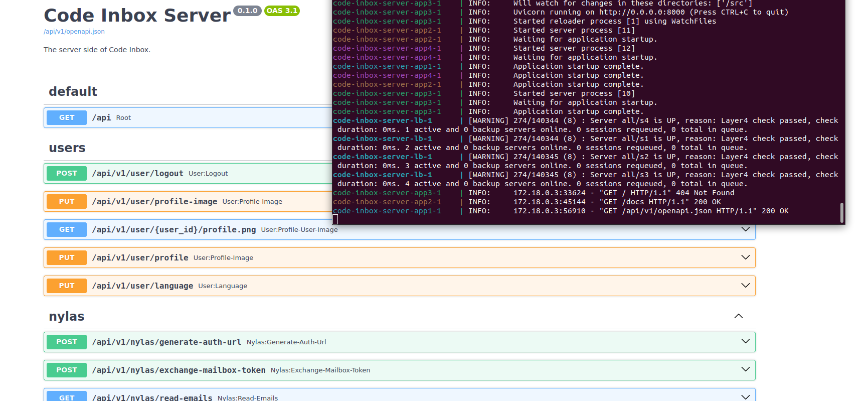The width and height of the screenshot is (868, 401).
Task: Click the 0.1.0 version badge
Action: click(x=247, y=11)
